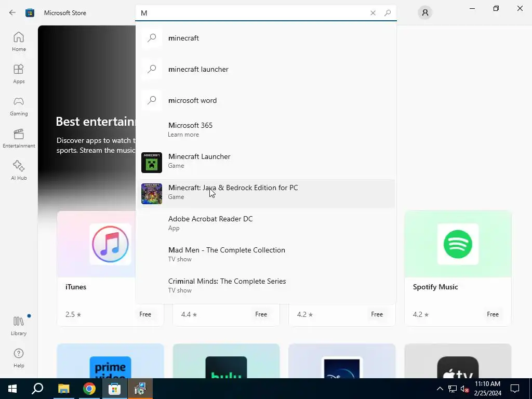The width and height of the screenshot is (532, 399).
Task: Clear the search box with X
Action: [x=373, y=13]
